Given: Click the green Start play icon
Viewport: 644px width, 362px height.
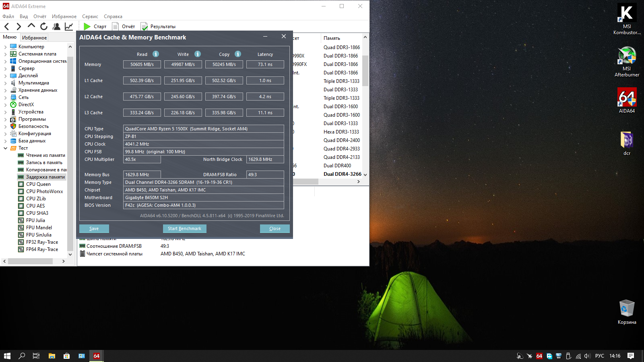Looking at the screenshot, I should point(87,27).
